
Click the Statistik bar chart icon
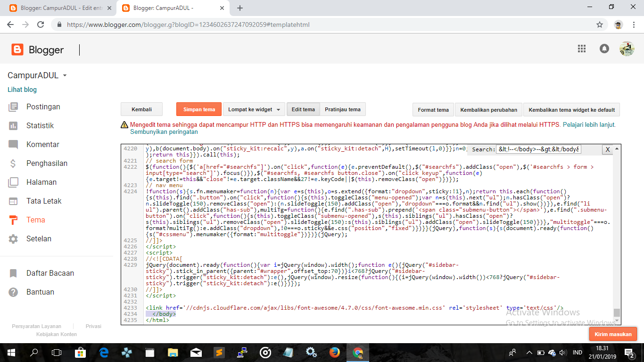point(13,126)
